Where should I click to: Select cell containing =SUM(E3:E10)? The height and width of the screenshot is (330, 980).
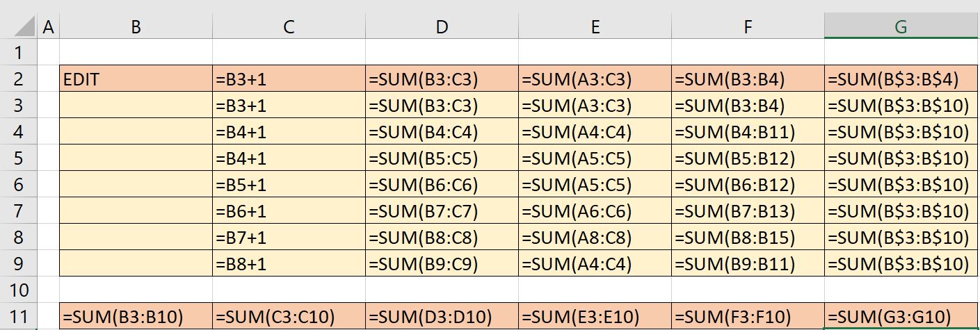(595, 317)
